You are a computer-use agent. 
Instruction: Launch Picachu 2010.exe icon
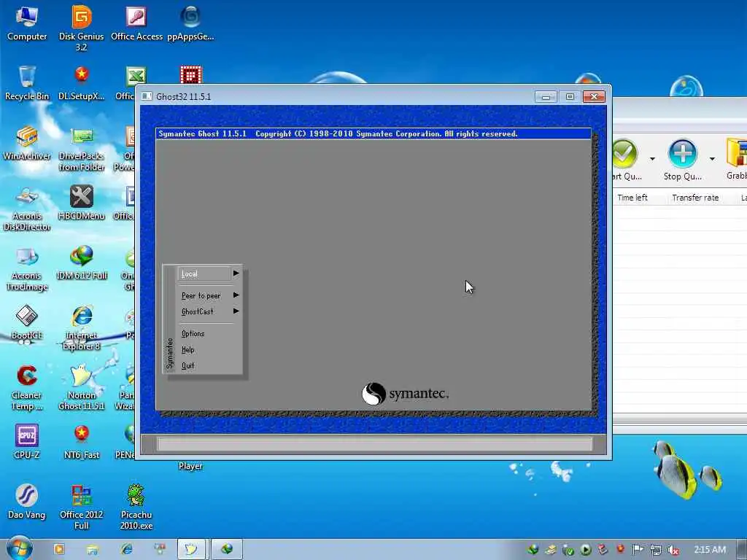[136, 507]
